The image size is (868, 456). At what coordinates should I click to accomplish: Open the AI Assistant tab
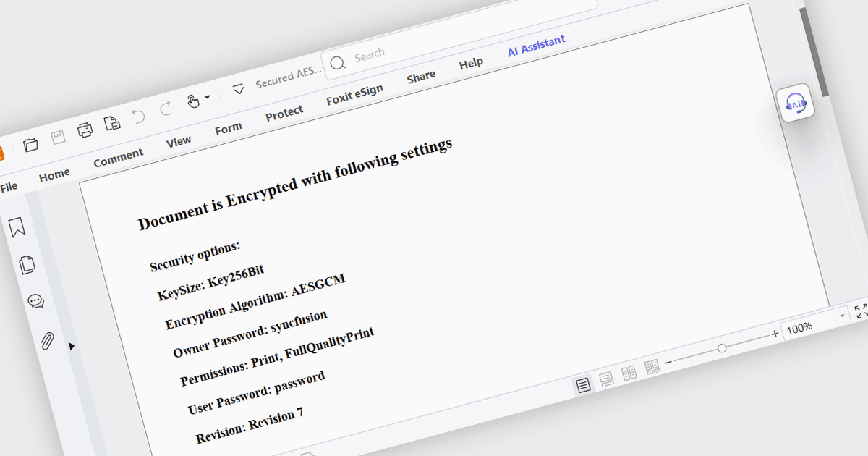[537, 46]
